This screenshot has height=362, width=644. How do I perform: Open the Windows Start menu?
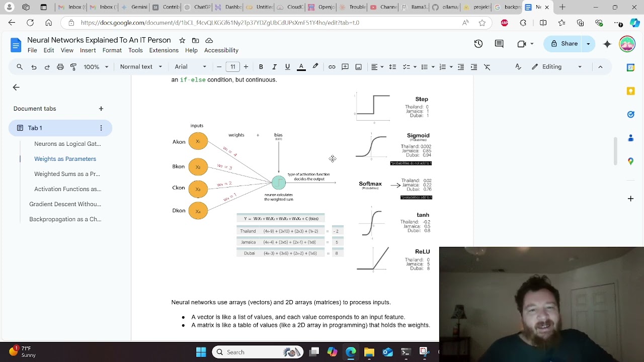pos(201,352)
